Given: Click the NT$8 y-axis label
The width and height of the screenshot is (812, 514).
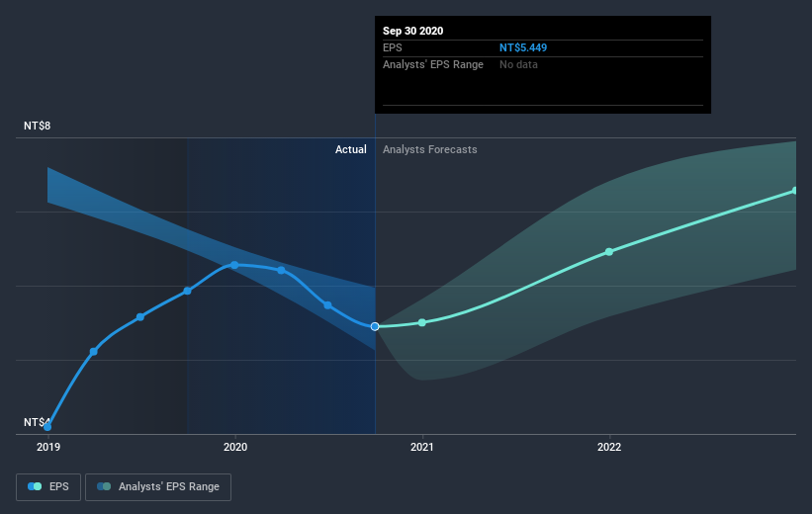Looking at the screenshot, I should click(38, 127).
